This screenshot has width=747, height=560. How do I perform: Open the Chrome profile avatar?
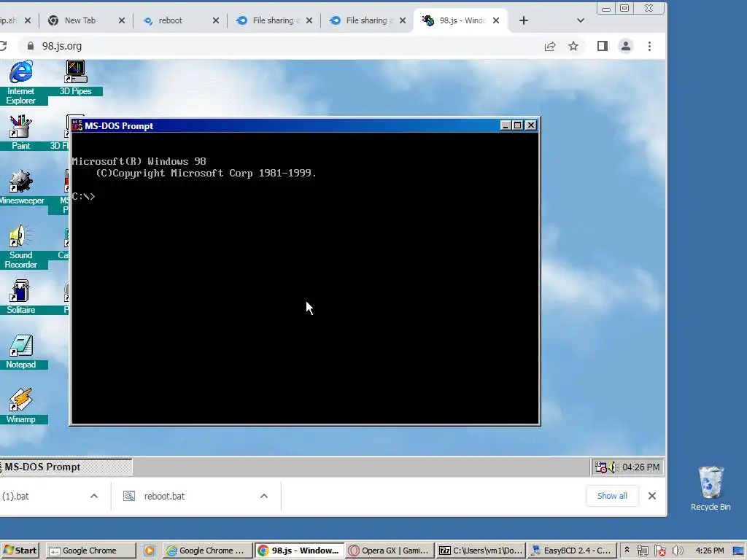coord(625,46)
